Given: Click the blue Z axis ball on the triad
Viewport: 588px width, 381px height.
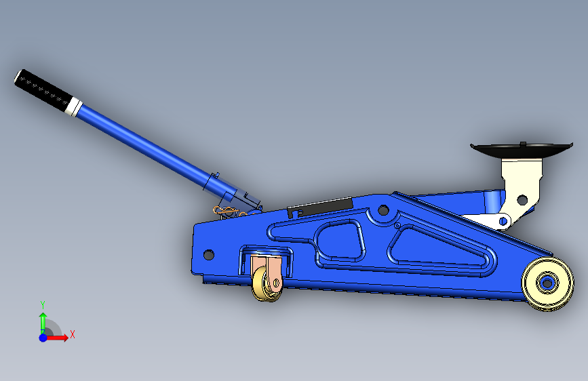Looking at the screenshot, I should (x=43, y=338).
